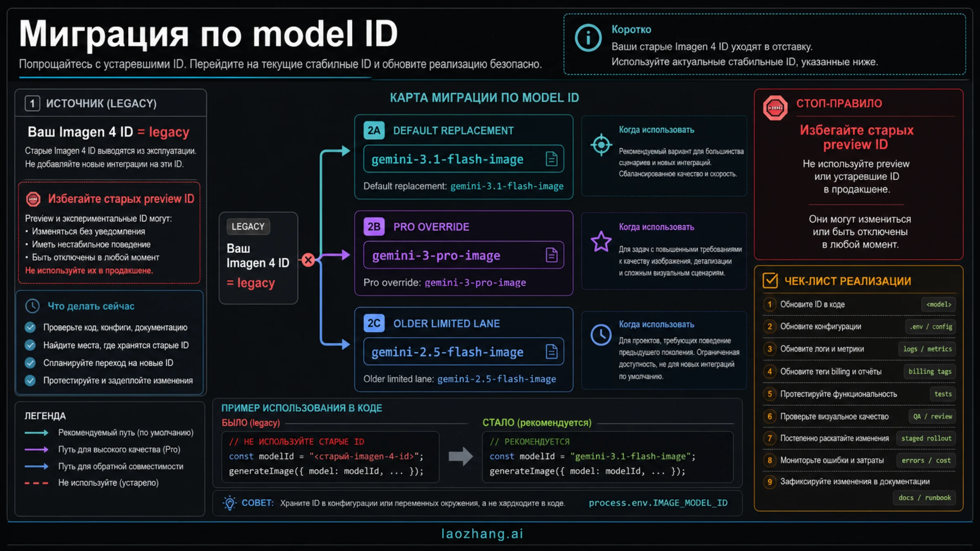Click the heading ПРИМЕР ИСПОЛЬЗОВАНИЯ В КОДЕ
Screen dimensions: 980x551
[x=302, y=408]
